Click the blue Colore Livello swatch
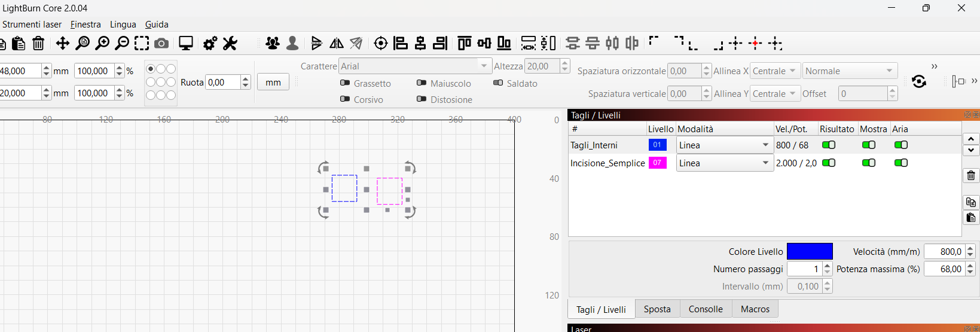Image resolution: width=980 pixels, height=332 pixels. 810,251
